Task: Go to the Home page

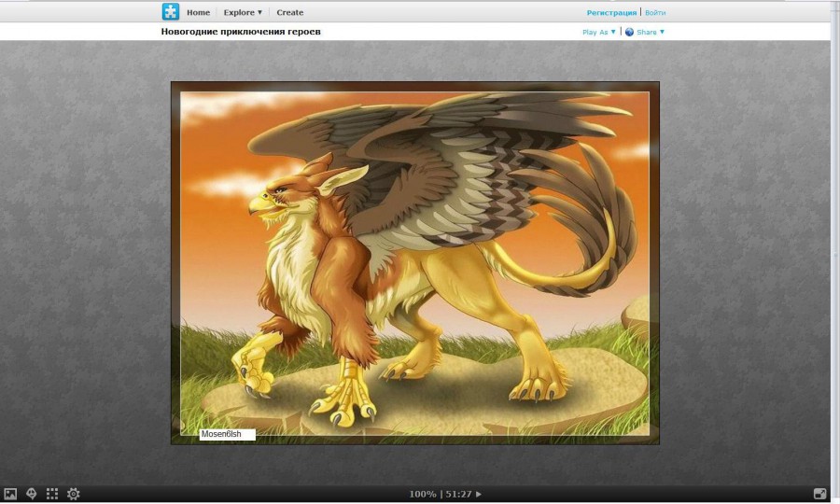Action: [x=198, y=12]
